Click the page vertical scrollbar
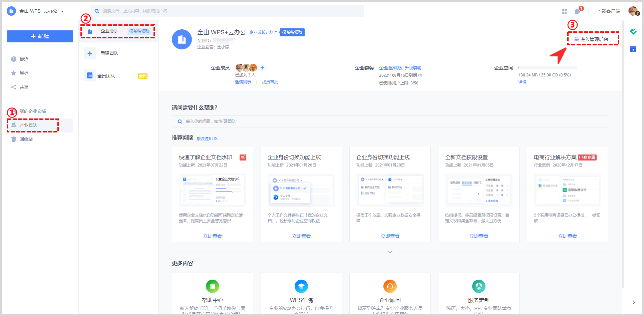 tap(623, 154)
